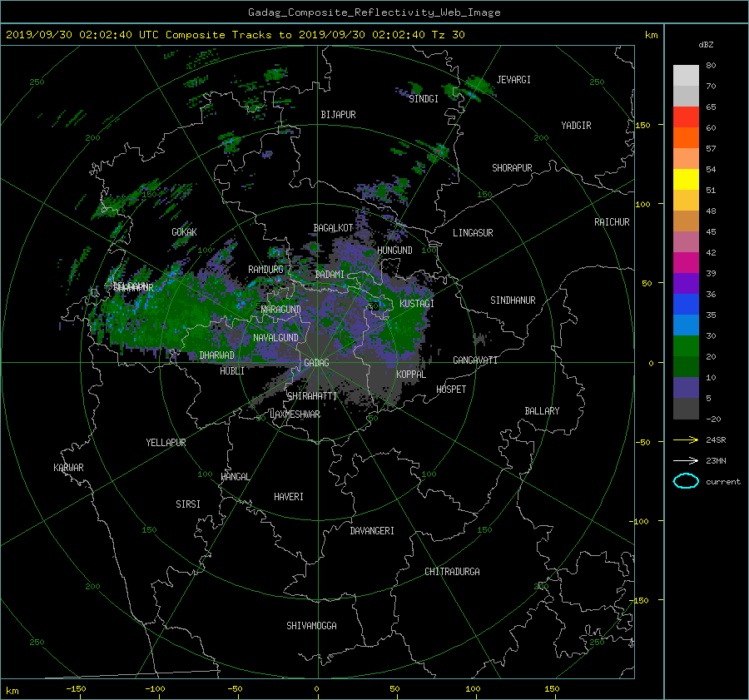749x700 pixels.
Task: Click the GADAG radar center label
Action: (317, 363)
